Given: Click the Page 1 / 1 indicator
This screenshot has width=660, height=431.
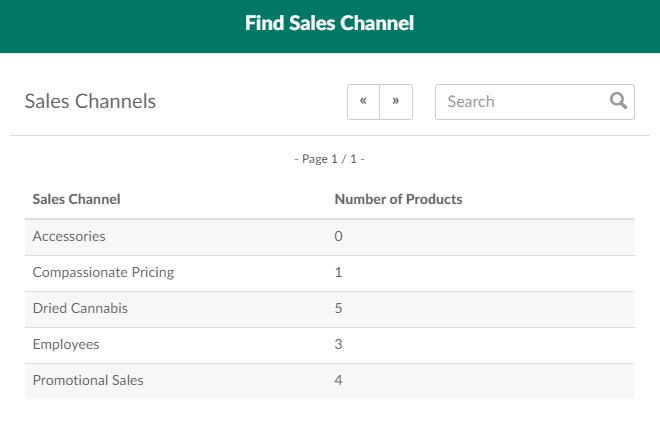Looking at the screenshot, I should click(329, 159).
